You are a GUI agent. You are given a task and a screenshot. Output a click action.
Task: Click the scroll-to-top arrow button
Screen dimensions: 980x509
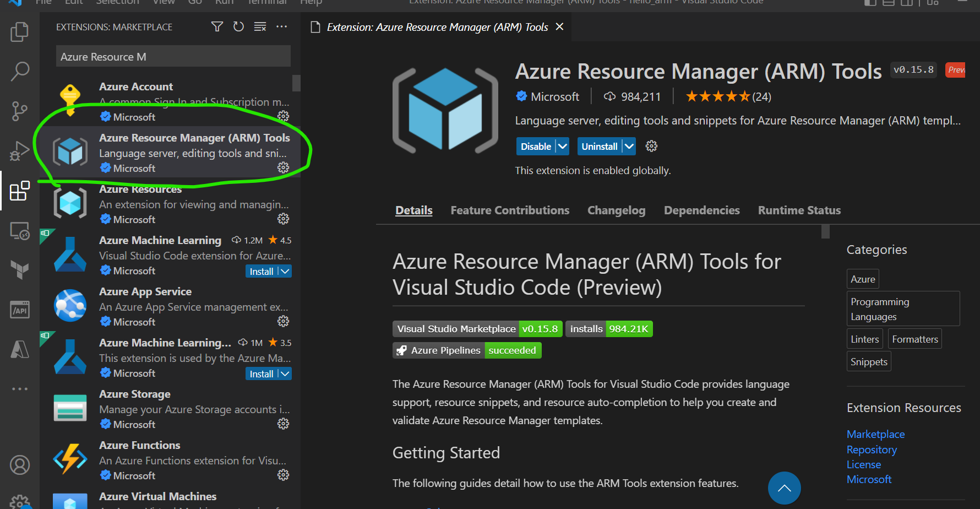click(785, 488)
